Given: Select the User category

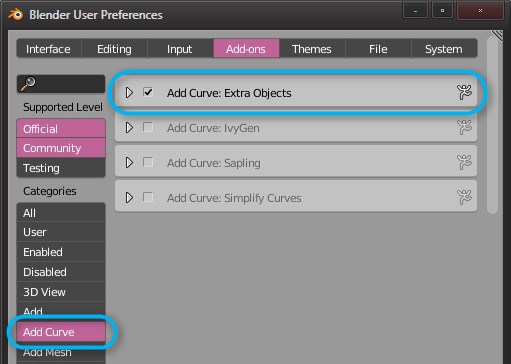Looking at the screenshot, I should (x=61, y=232).
